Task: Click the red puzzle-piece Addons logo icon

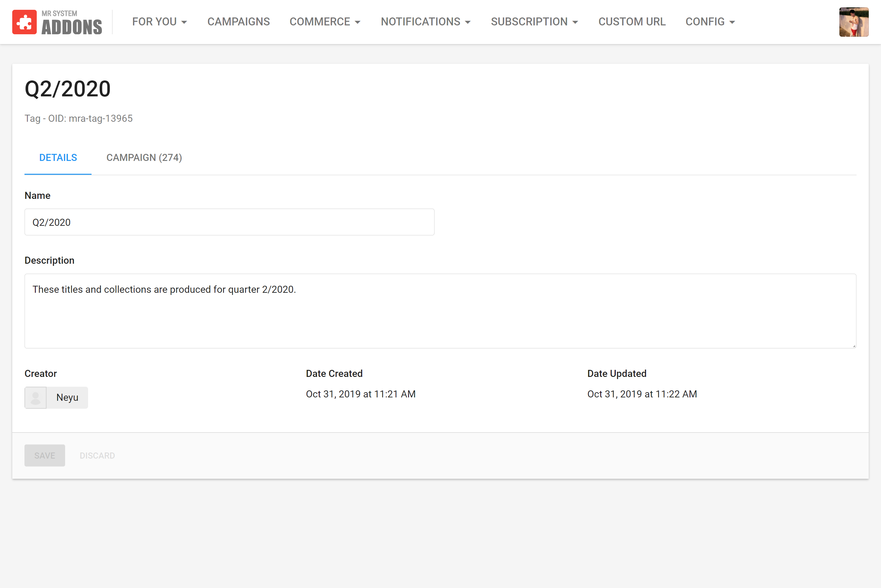Action: [x=24, y=22]
